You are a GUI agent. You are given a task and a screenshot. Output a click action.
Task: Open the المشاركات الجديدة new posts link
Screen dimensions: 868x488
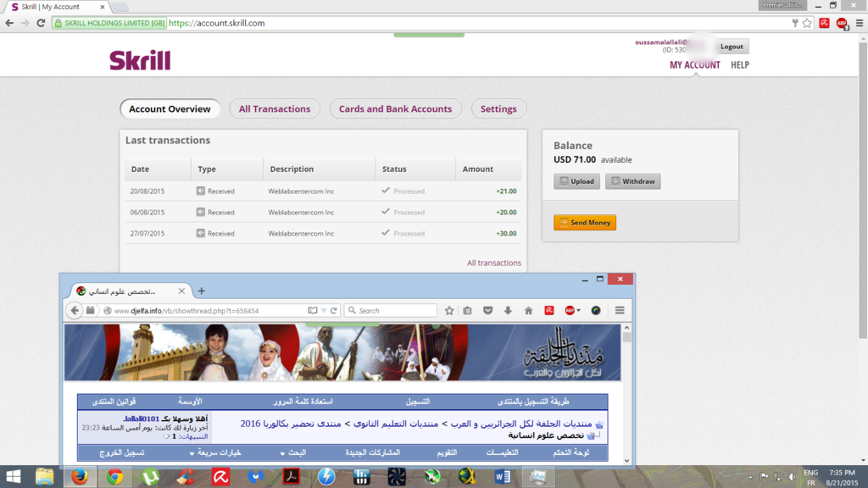click(x=373, y=452)
